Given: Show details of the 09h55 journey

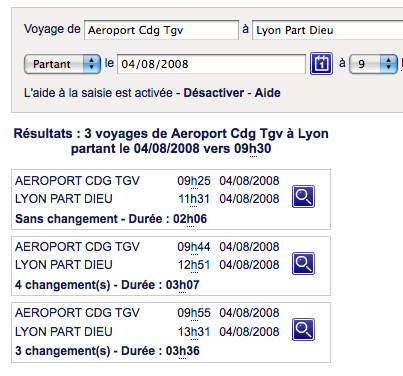Looking at the screenshot, I should 303,329.
